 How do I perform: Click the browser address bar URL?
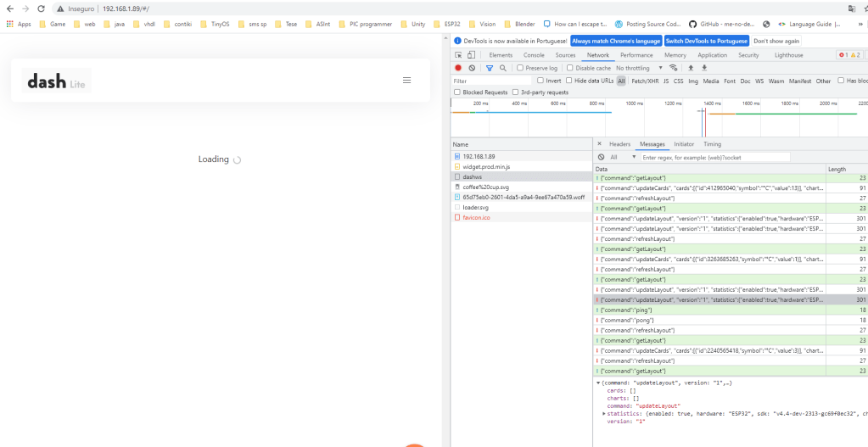[126, 8]
